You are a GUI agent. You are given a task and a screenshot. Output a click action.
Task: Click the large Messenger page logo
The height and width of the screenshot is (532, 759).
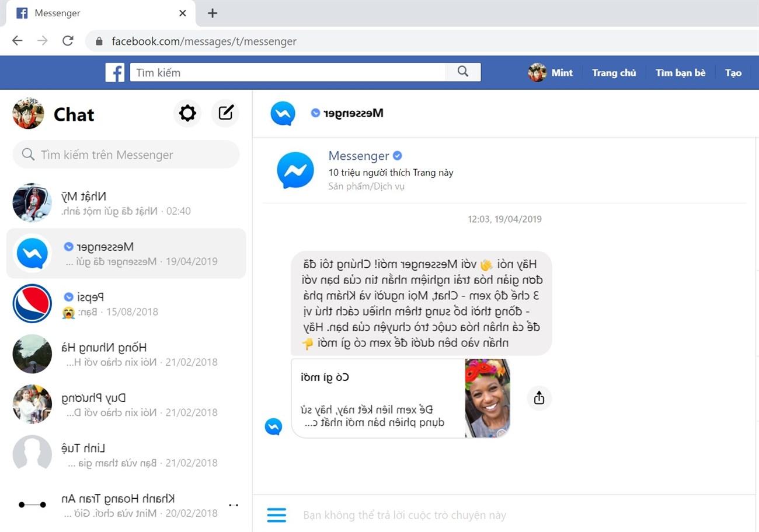click(x=295, y=170)
